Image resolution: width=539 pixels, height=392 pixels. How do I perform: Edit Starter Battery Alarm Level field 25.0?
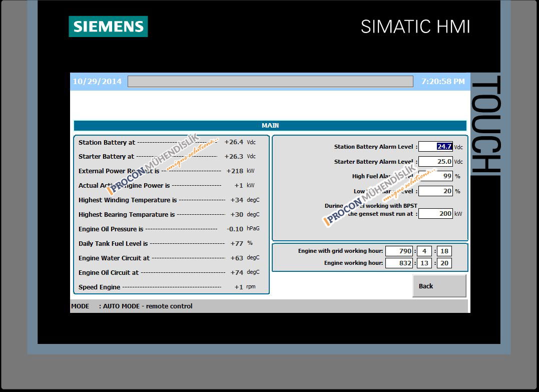435,161
